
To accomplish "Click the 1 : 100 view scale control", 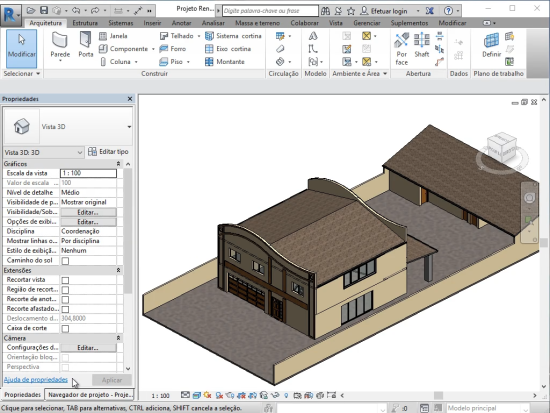I will 160,396.
